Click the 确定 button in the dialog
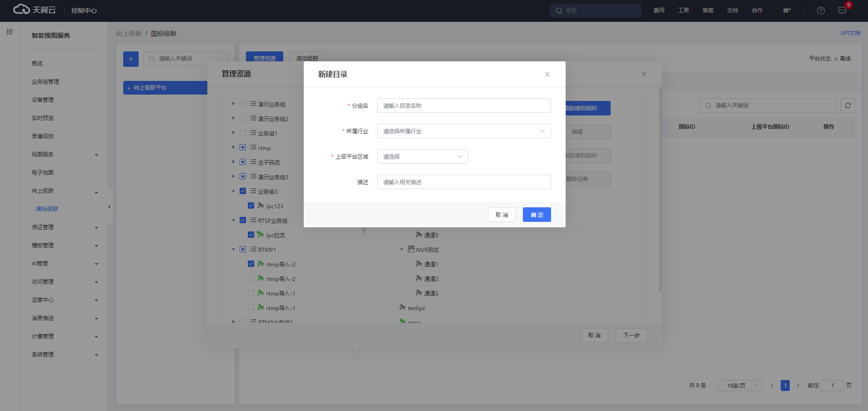868x411 pixels. 537,215
